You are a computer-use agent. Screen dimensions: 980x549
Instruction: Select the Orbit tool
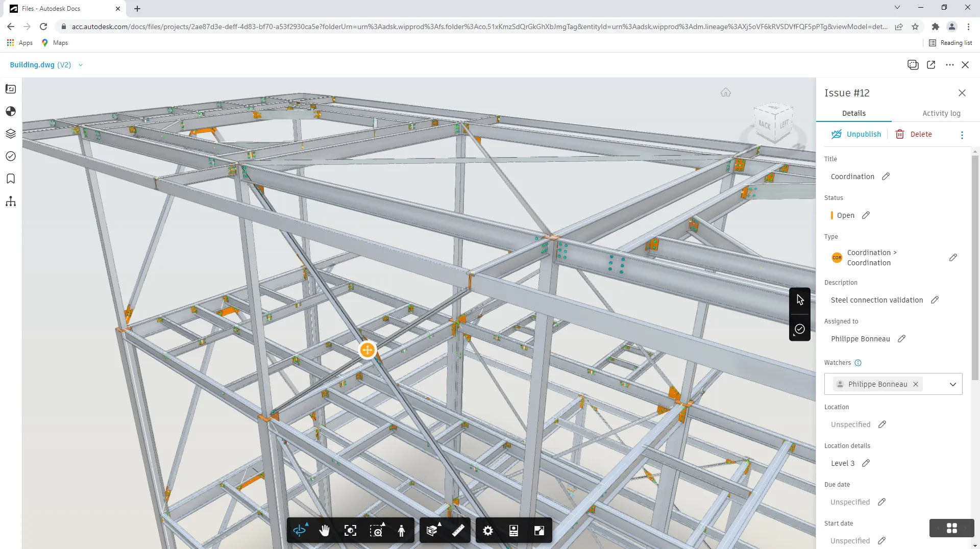[300, 530]
